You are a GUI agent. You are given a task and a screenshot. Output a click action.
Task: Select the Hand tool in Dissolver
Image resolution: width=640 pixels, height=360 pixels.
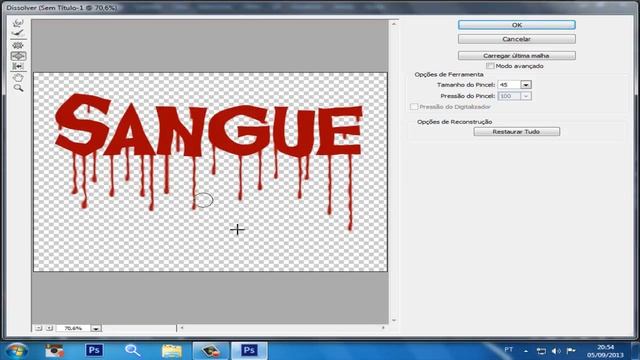[18, 78]
